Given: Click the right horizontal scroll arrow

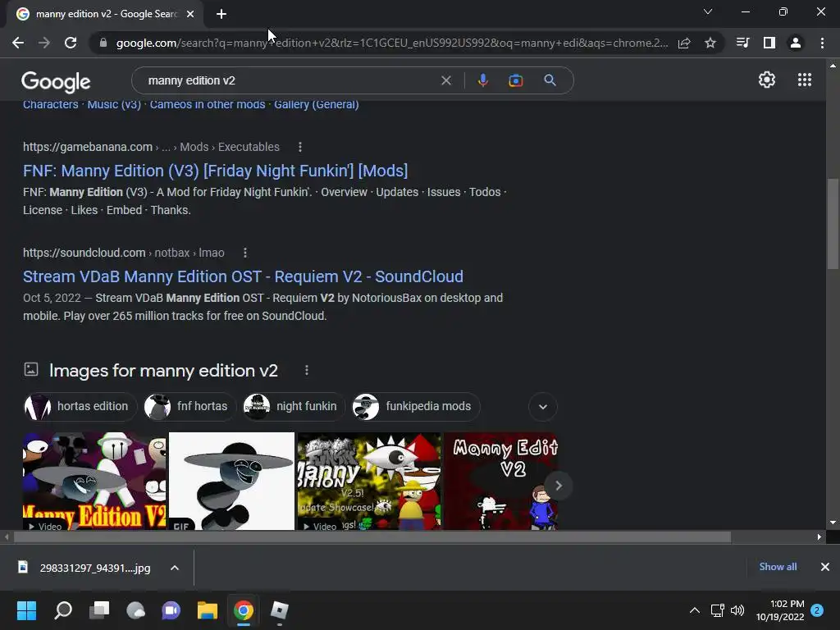Looking at the screenshot, I should click(819, 536).
